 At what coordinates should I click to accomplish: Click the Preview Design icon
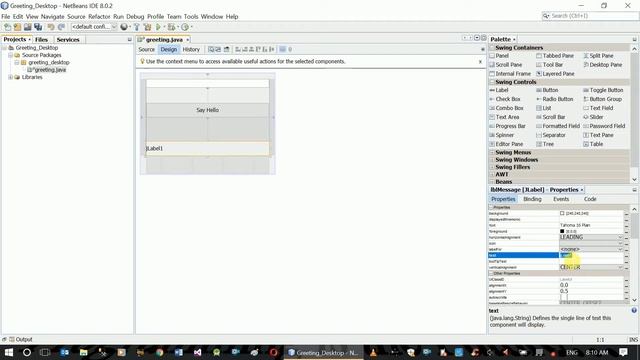coord(227,49)
